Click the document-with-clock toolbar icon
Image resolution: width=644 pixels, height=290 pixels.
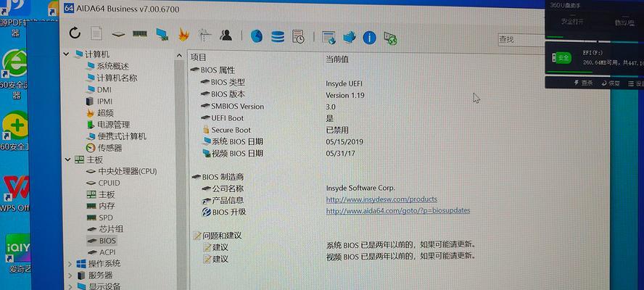click(x=299, y=36)
